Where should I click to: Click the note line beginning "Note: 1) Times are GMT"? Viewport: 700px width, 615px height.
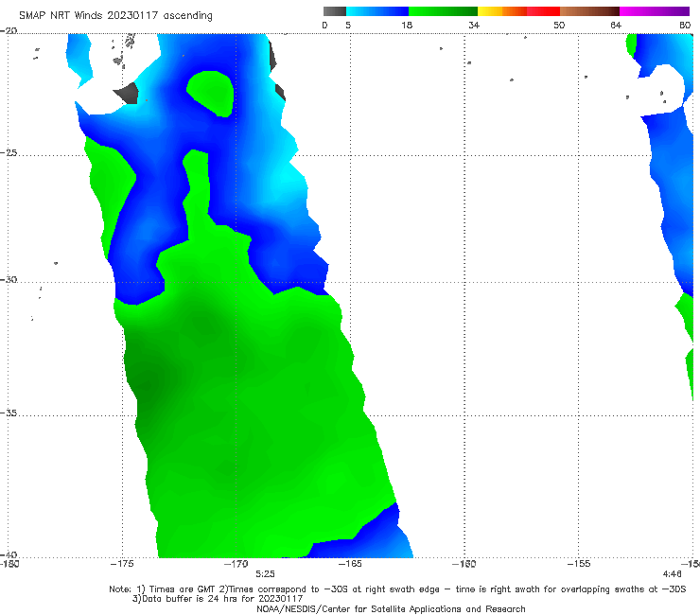coord(397,589)
